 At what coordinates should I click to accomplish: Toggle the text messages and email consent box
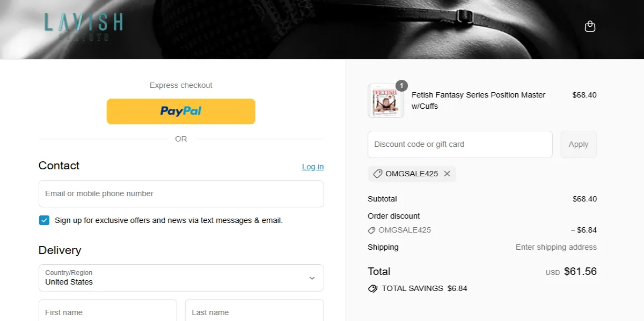[44, 220]
